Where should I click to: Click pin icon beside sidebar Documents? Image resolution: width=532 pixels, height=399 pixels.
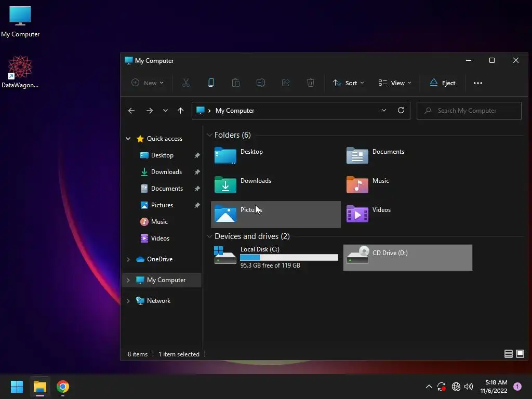coord(197,189)
